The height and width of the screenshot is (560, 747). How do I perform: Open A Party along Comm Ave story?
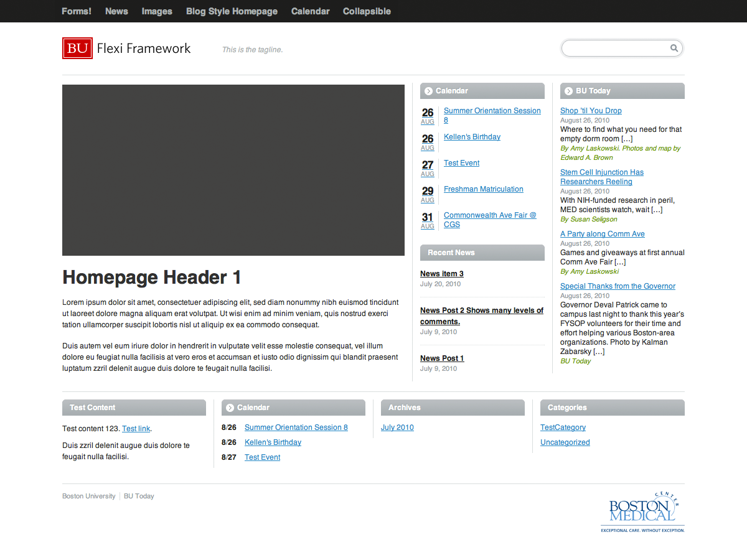[x=603, y=234]
